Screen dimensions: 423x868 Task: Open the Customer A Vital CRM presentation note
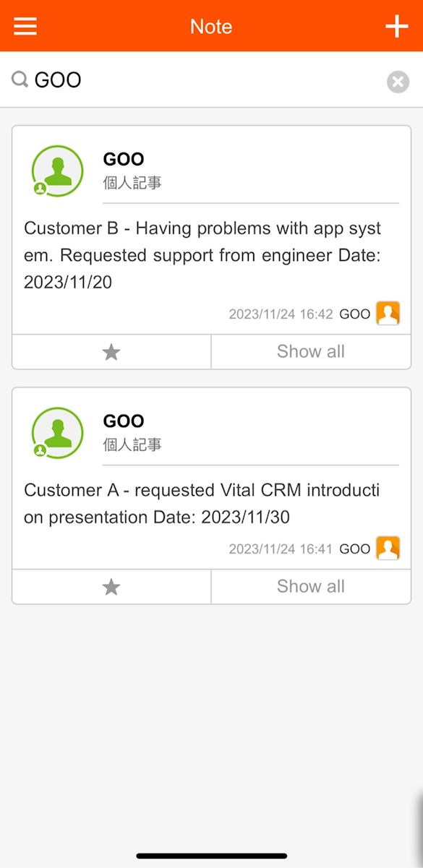point(202,504)
